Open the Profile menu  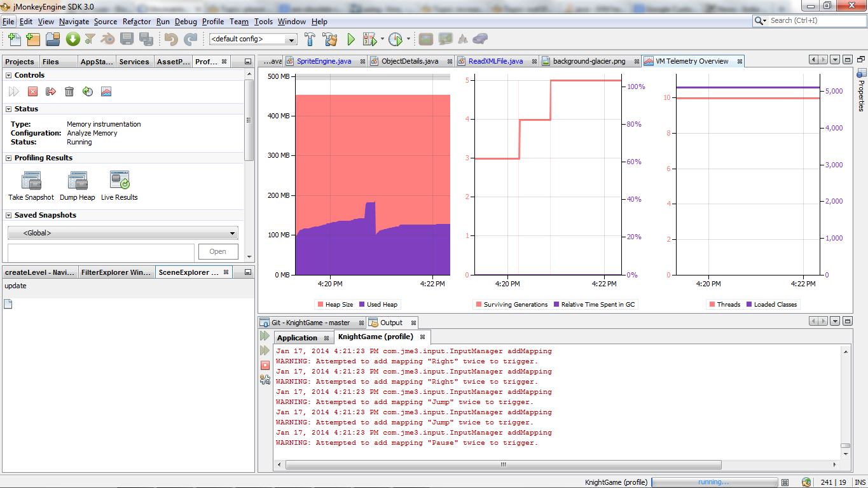point(213,21)
